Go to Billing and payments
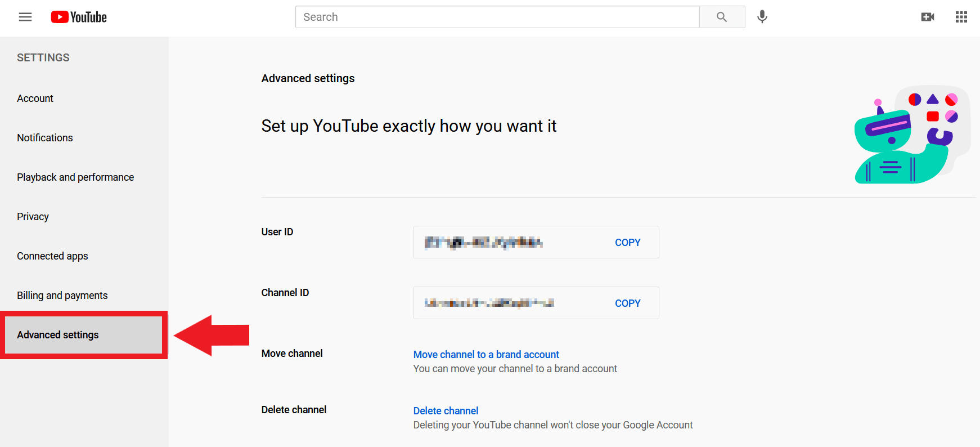 click(62, 296)
